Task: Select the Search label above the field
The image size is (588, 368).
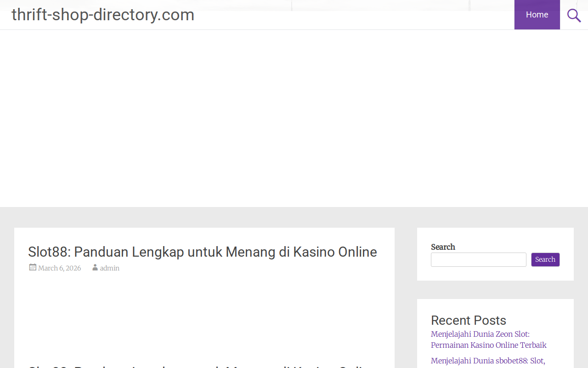Action: pyautogui.click(x=443, y=247)
